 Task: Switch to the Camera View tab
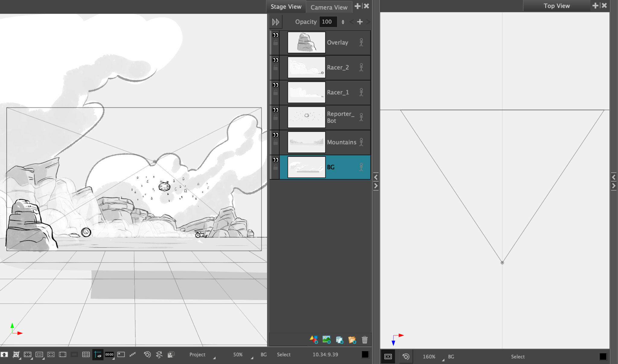point(329,7)
